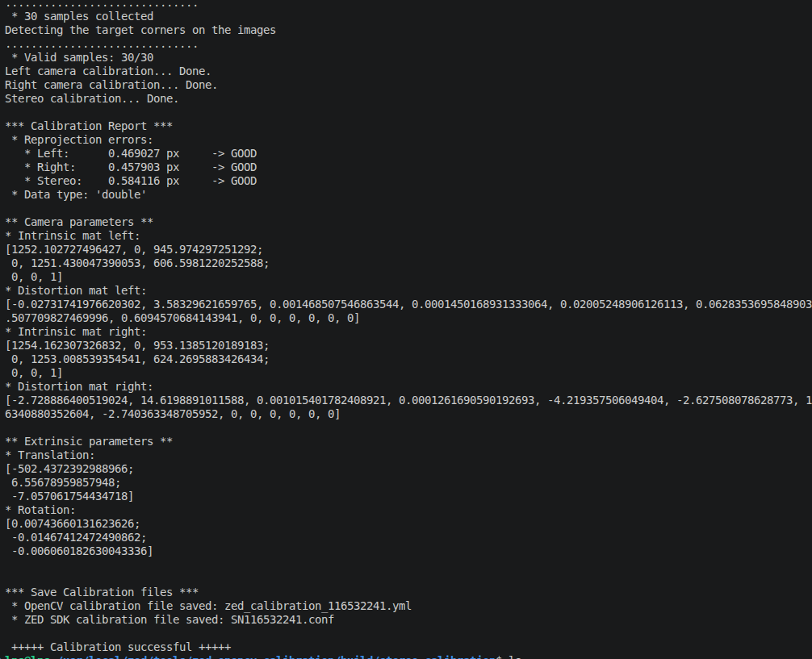Click the 'Camera parameters' heading
Viewport: 812px width, 659px height.
tap(78, 222)
